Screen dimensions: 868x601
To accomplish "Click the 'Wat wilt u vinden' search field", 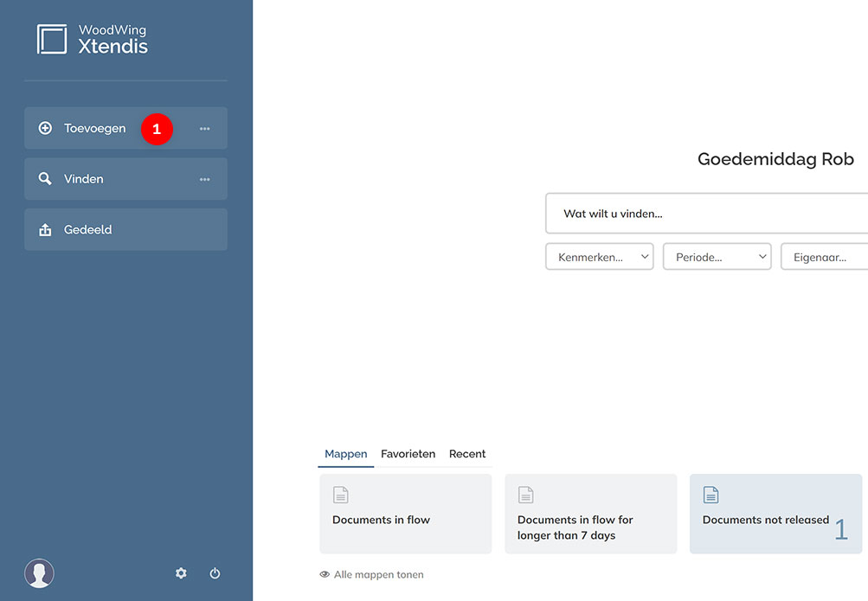I will [x=706, y=214].
